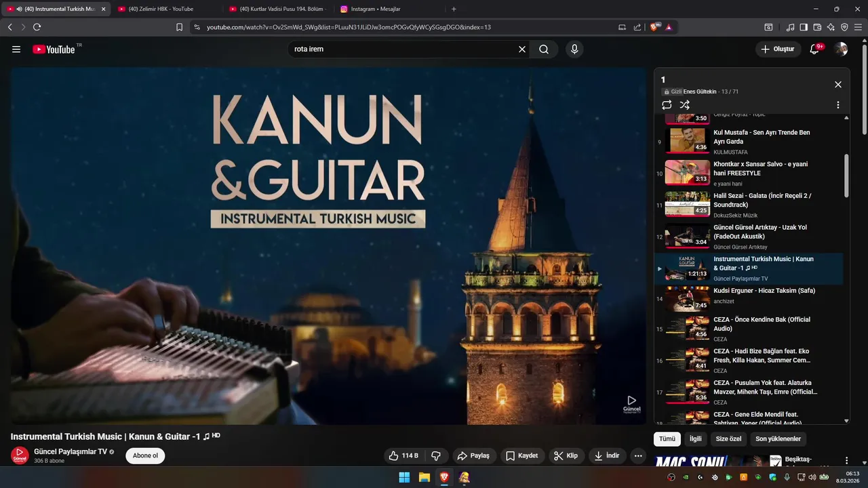Open the Brave Shields lion icon
Viewport: 868px width, 488px height.
pyautogui.click(x=654, y=27)
